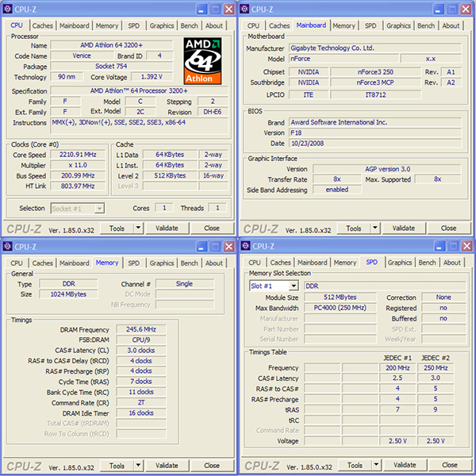Click the AMD Athlon 64 logo image
Image resolution: width=476 pixels, height=476 pixels.
click(202, 61)
